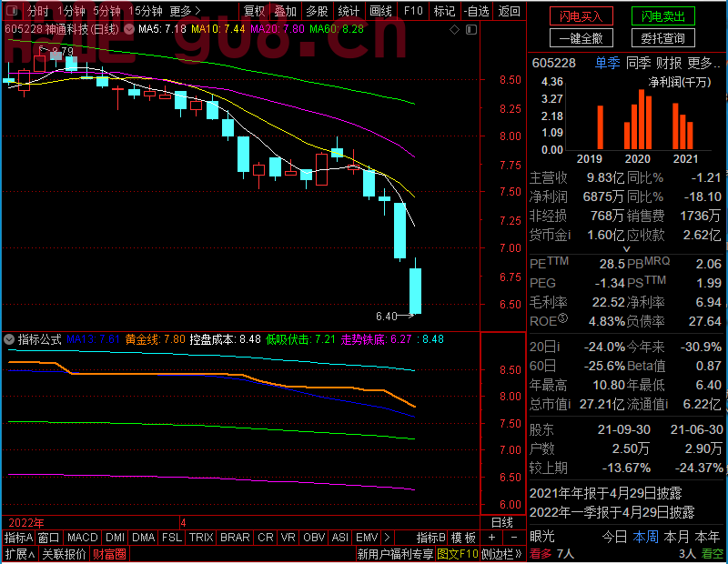Expand the 扩展 panel

pyautogui.click(x=20, y=554)
